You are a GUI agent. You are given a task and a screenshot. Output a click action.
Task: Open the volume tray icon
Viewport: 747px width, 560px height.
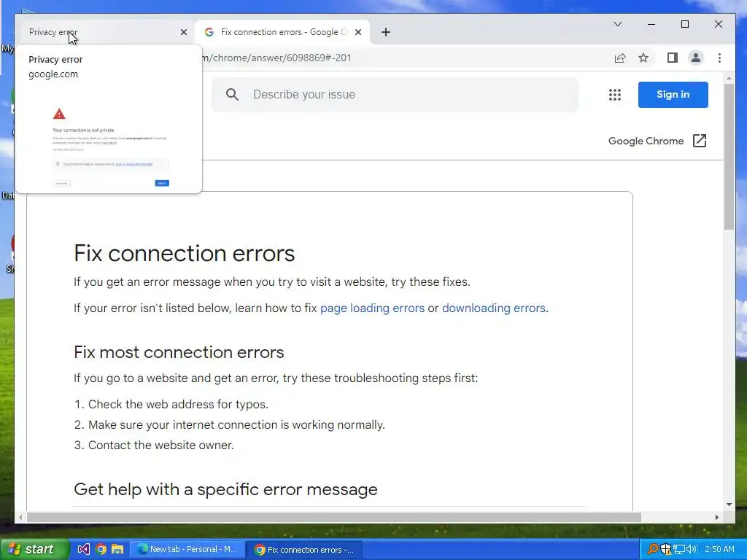click(x=692, y=549)
